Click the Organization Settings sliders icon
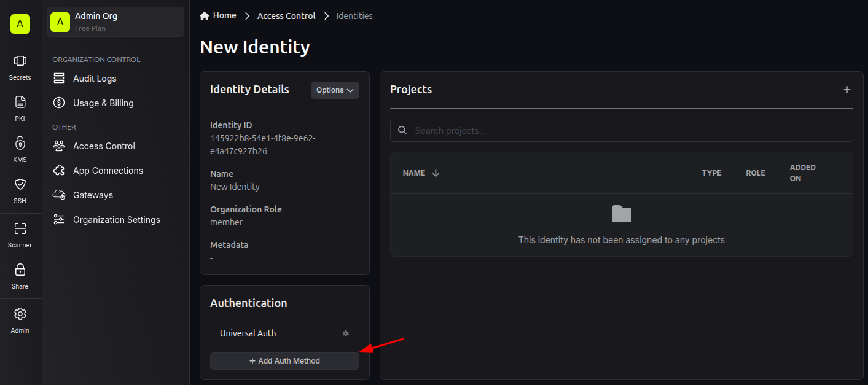Image resolution: width=868 pixels, height=385 pixels. click(x=59, y=220)
